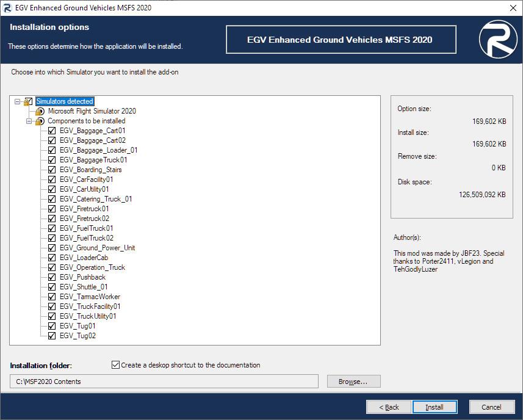
Task: Disable EGV_Boarding_Stairs component
Action: [x=52, y=170]
